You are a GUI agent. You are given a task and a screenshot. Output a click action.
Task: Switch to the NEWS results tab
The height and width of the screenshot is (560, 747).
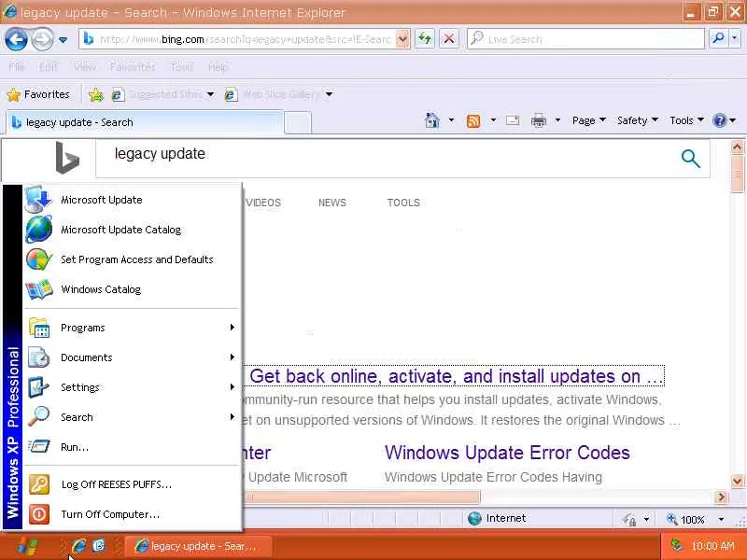tap(332, 203)
